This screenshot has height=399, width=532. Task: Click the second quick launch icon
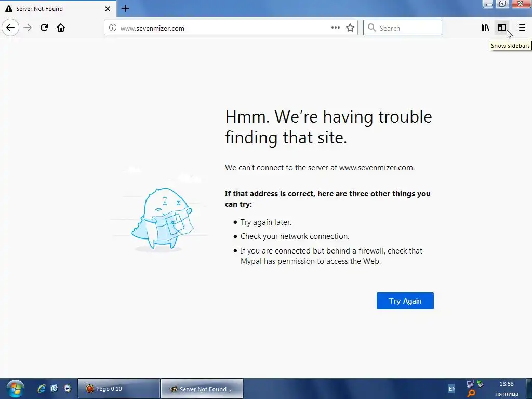tap(54, 389)
